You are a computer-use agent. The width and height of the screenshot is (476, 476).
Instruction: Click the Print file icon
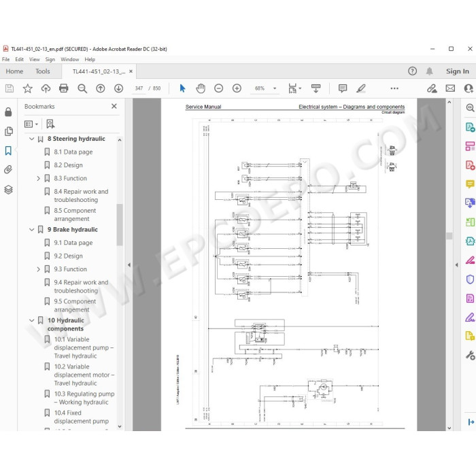(x=64, y=88)
